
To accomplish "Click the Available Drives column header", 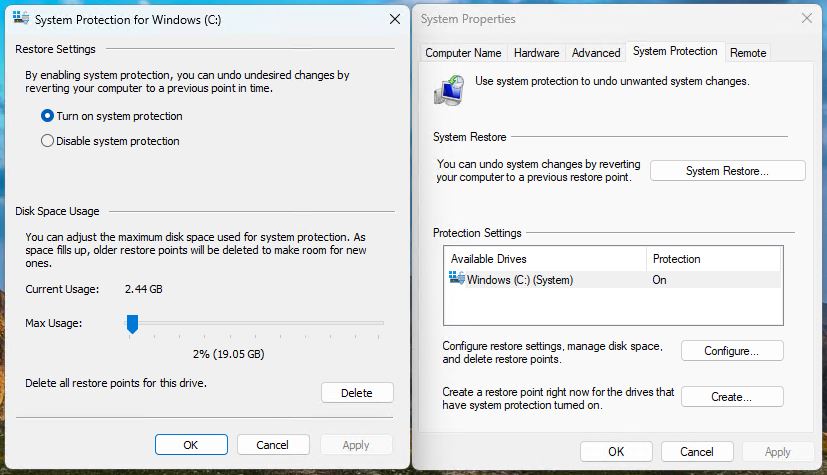I will click(545, 259).
